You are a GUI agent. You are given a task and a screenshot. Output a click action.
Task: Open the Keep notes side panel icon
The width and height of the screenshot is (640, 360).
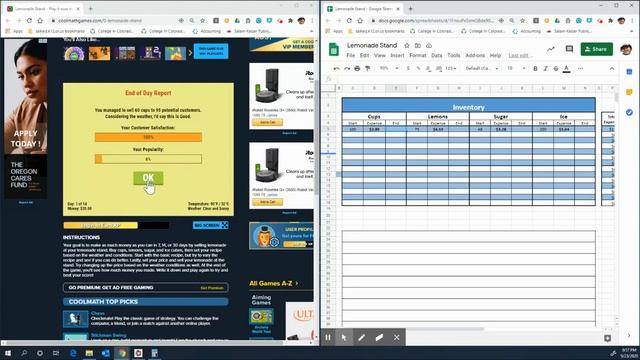coord(629,92)
